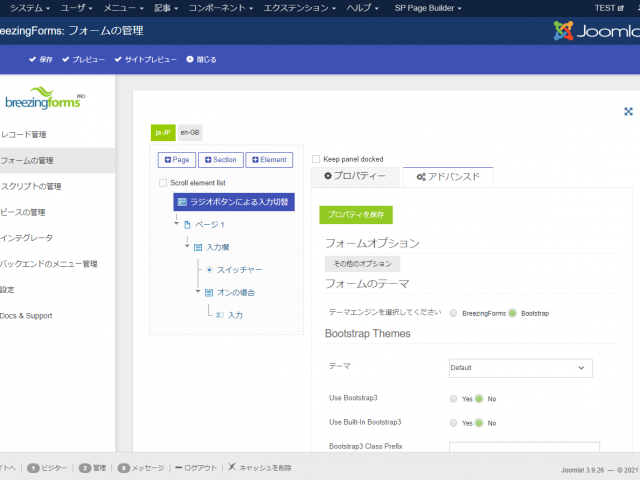Viewport: 640px width, 480px height.
Task: Click the Bootstrap3 Class Prefix input field
Action: point(524,447)
